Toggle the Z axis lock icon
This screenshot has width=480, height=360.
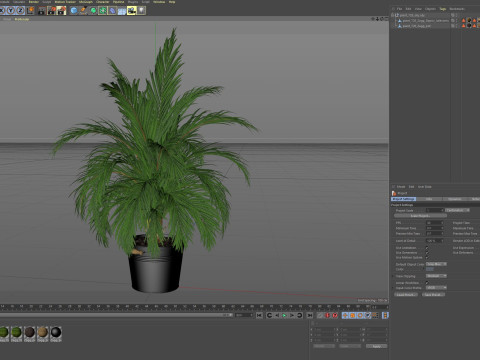(x=20, y=10)
